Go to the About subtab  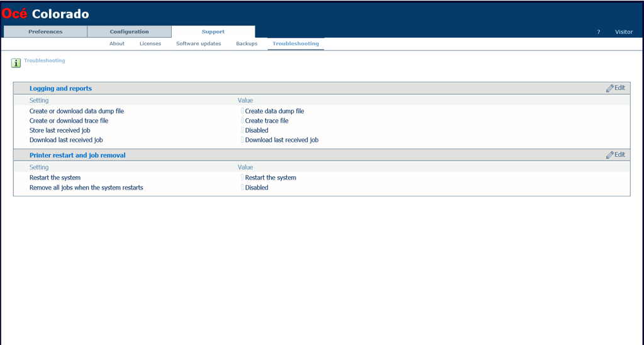pyautogui.click(x=116, y=43)
